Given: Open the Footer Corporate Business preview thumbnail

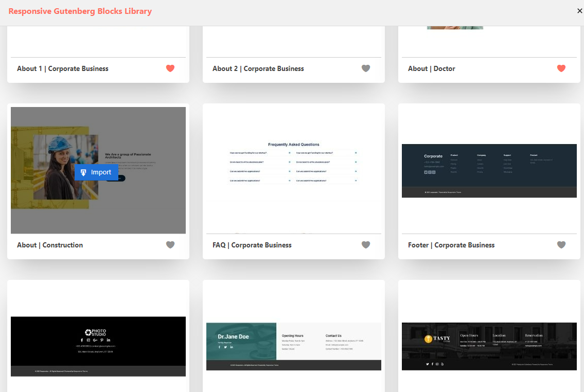Looking at the screenshot, I should 489,170.
